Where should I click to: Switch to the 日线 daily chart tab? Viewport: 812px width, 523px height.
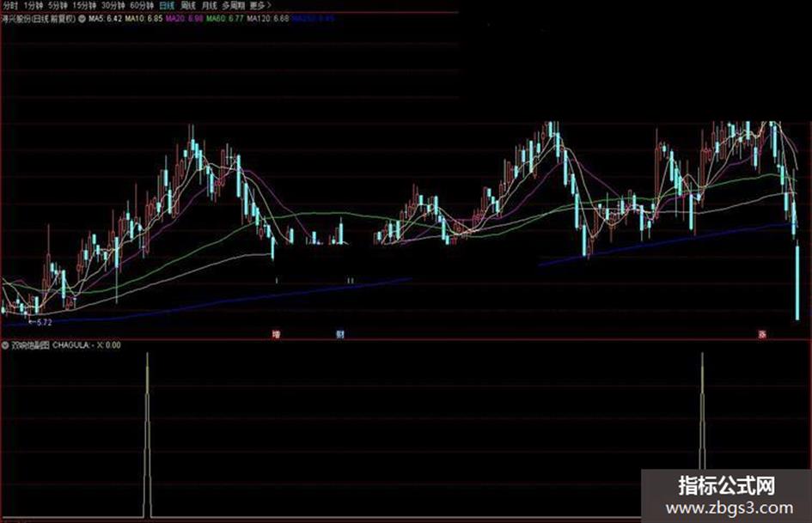click(167, 5)
